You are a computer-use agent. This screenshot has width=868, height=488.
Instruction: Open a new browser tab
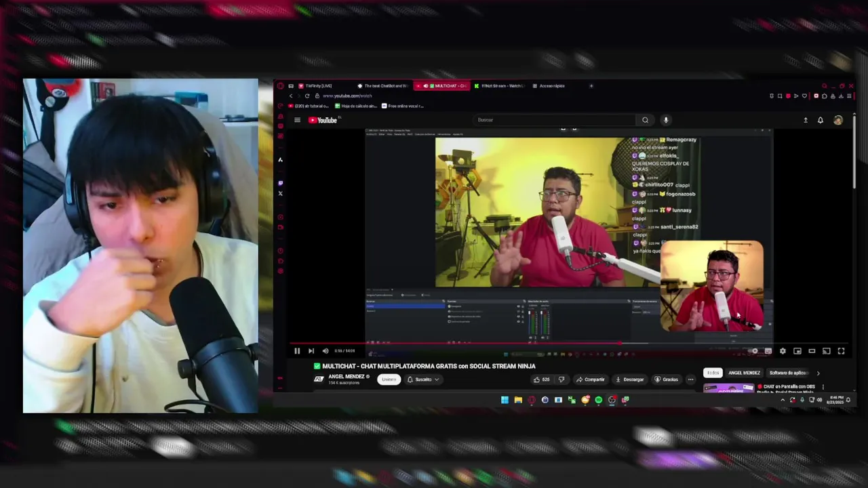(591, 86)
